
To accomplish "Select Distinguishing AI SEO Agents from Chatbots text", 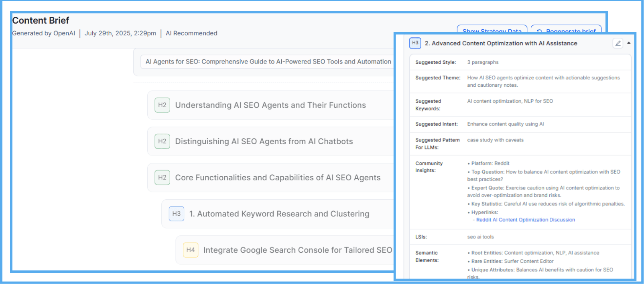I will (264, 141).
